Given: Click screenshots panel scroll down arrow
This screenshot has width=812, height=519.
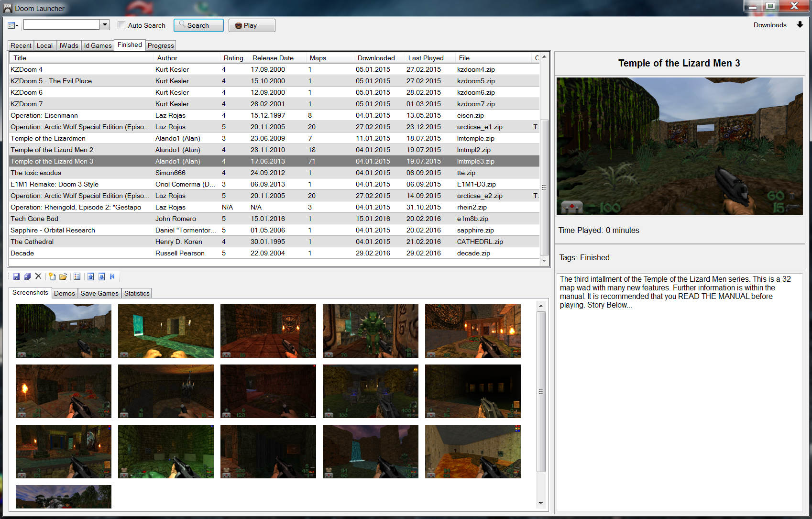Looking at the screenshot, I should 541,503.
